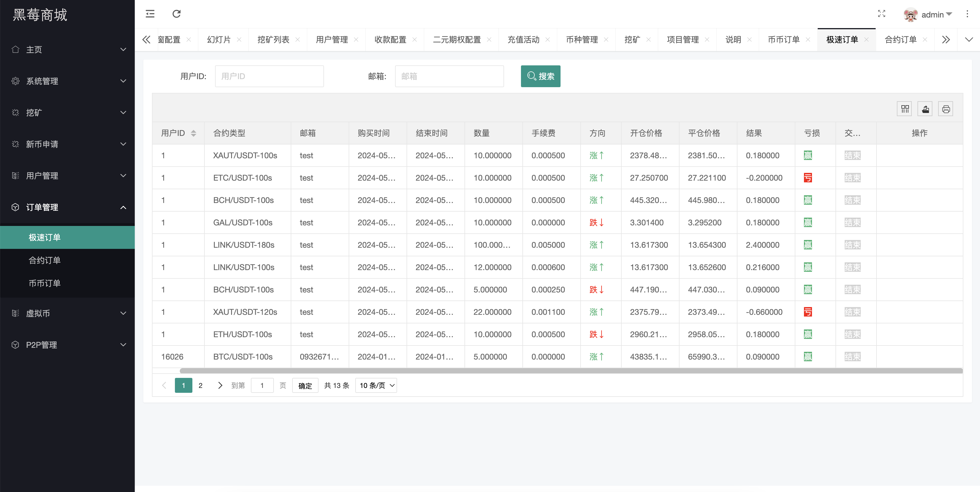Click the 确定 pagination button

click(305, 385)
